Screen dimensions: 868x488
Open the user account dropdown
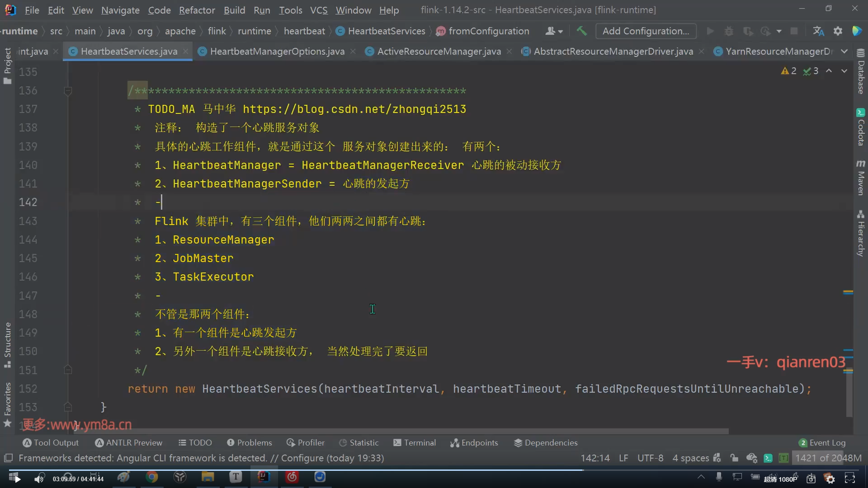pyautogui.click(x=554, y=31)
